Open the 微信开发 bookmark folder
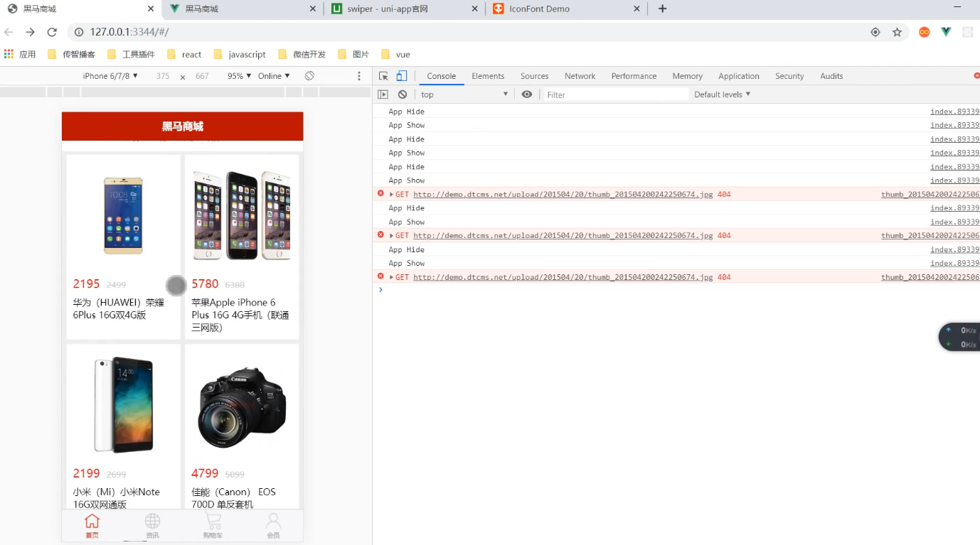 (x=302, y=54)
